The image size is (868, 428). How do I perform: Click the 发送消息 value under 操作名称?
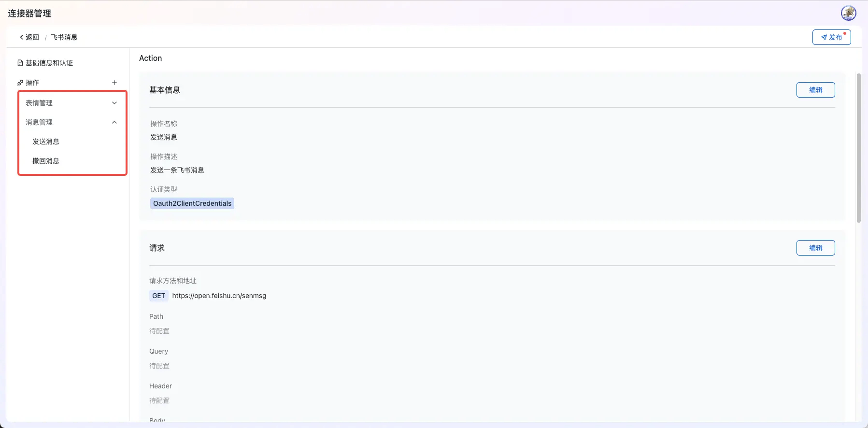point(164,137)
